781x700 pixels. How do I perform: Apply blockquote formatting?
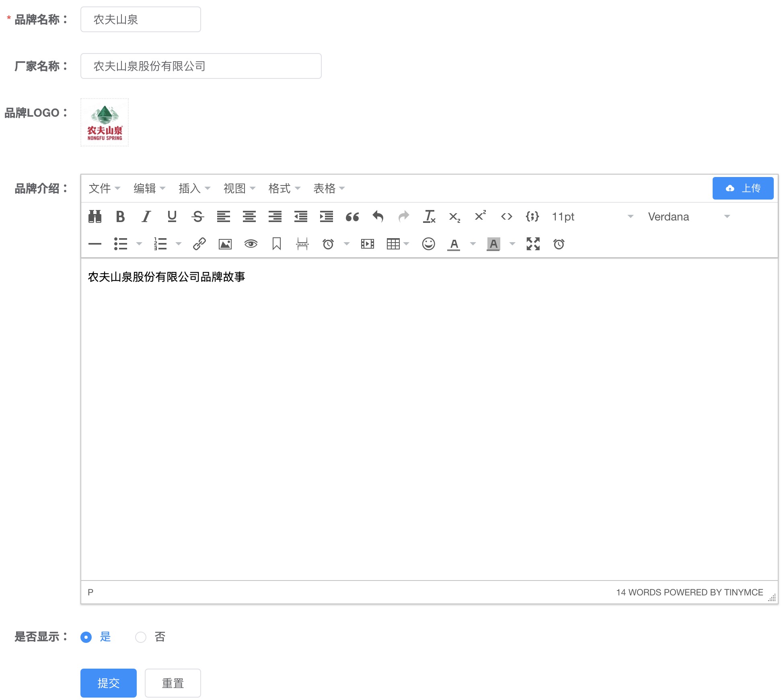352,217
